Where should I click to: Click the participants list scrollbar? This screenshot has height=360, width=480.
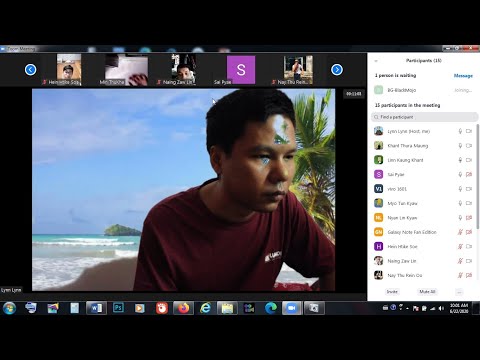(x=477, y=177)
